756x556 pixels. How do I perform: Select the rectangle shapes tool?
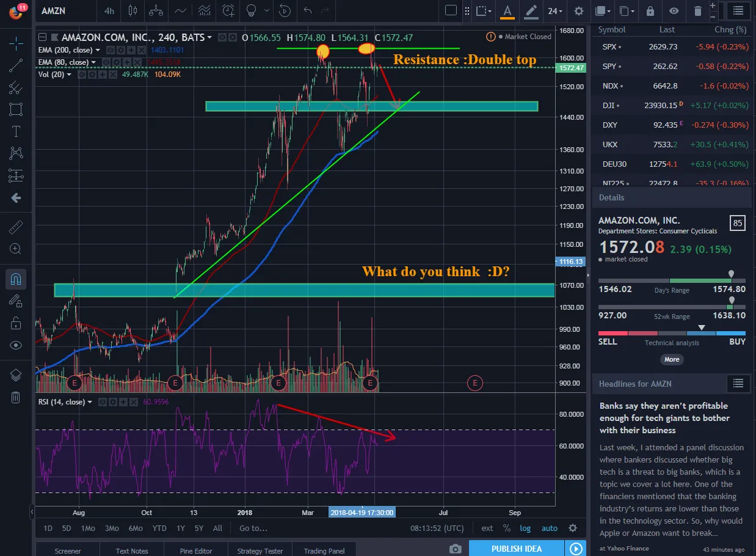tap(16, 110)
